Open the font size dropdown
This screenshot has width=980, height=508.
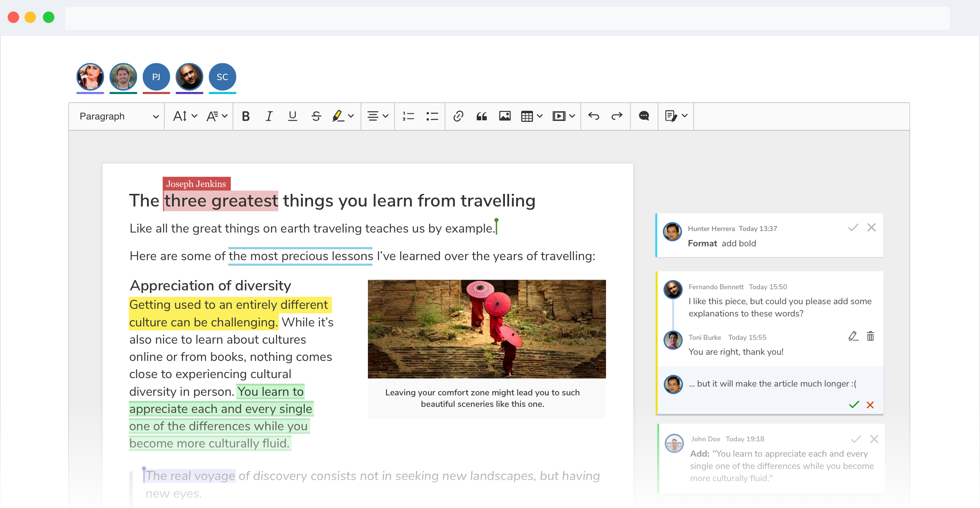pos(185,116)
